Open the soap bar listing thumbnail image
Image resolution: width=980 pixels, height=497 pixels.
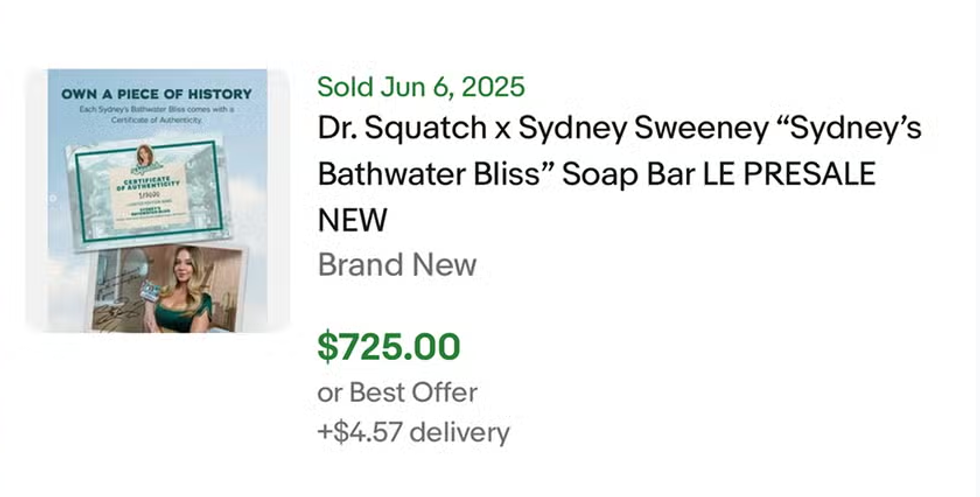coord(156,200)
